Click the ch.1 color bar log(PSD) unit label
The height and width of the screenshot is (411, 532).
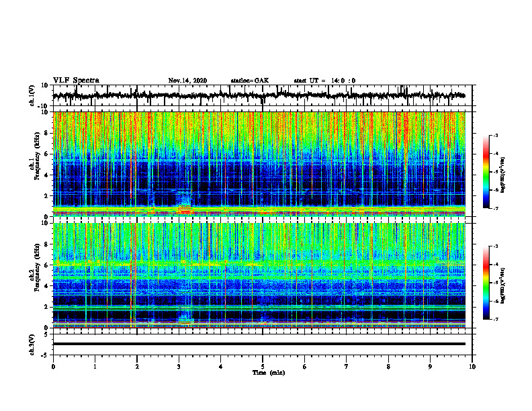pos(503,175)
